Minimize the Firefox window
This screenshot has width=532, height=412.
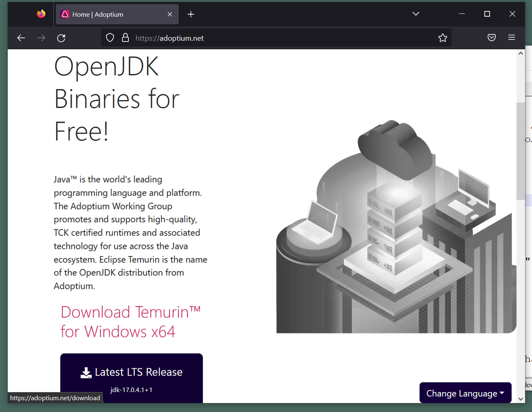point(462,14)
